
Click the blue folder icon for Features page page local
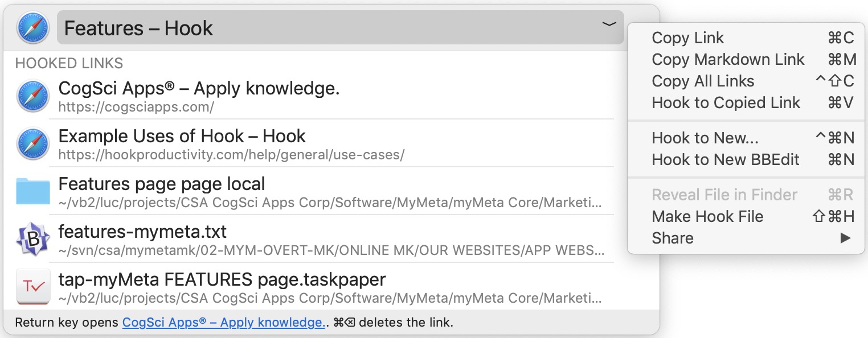[x=32, y=192]
